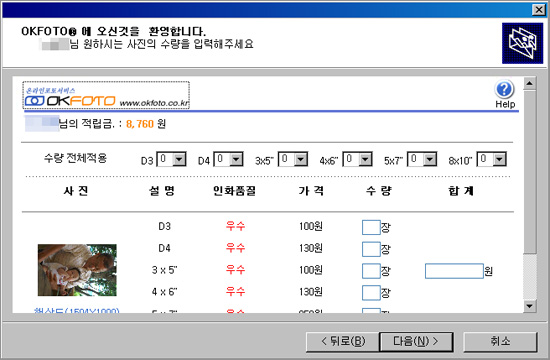Click the total amount (원) field
The image size is (550, 360).
pyautogui.click(x=454, y=271)
